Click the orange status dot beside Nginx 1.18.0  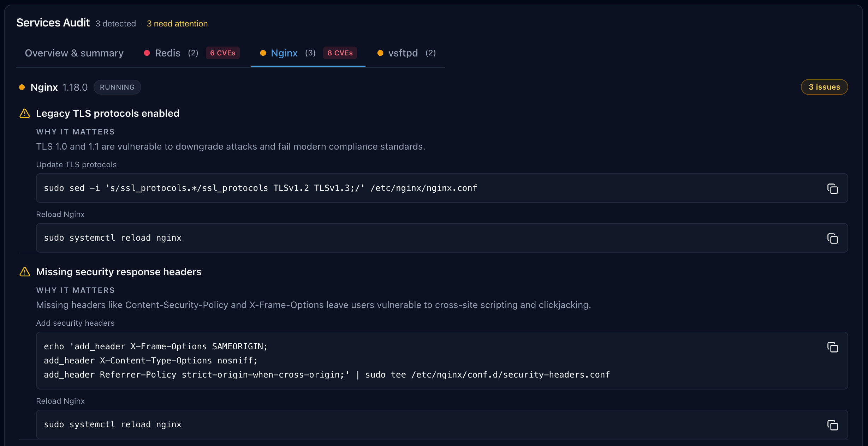point(22,87)
